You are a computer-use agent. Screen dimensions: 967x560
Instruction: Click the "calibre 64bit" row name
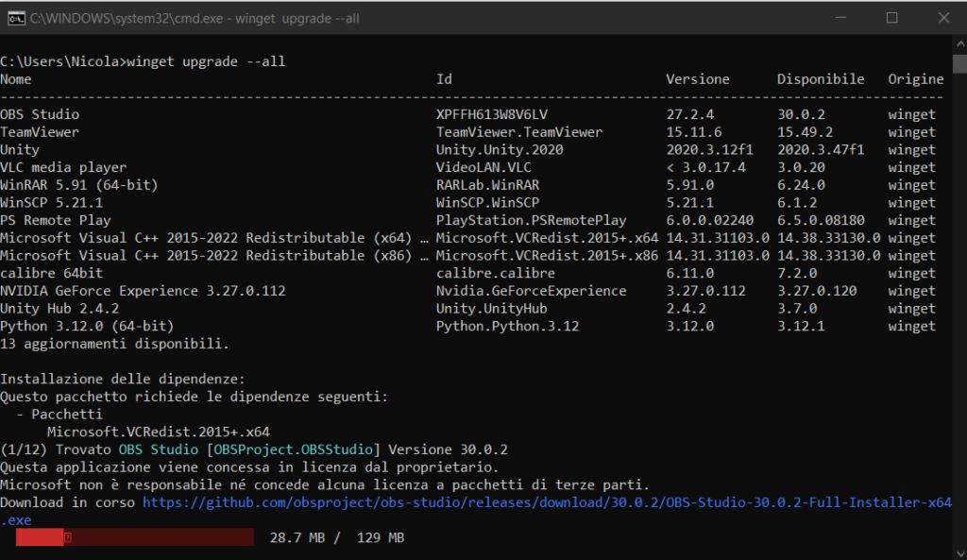(52, 273)
